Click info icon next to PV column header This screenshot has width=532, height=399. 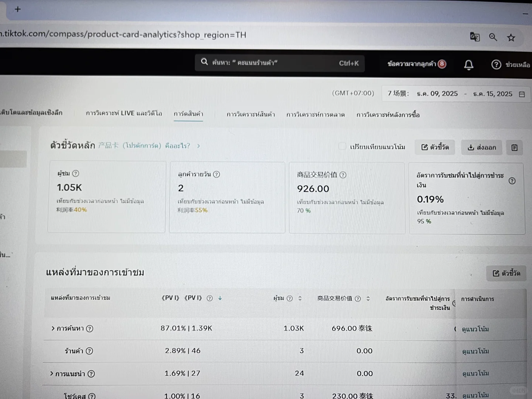pyautogui.click(x=209, y=298)
